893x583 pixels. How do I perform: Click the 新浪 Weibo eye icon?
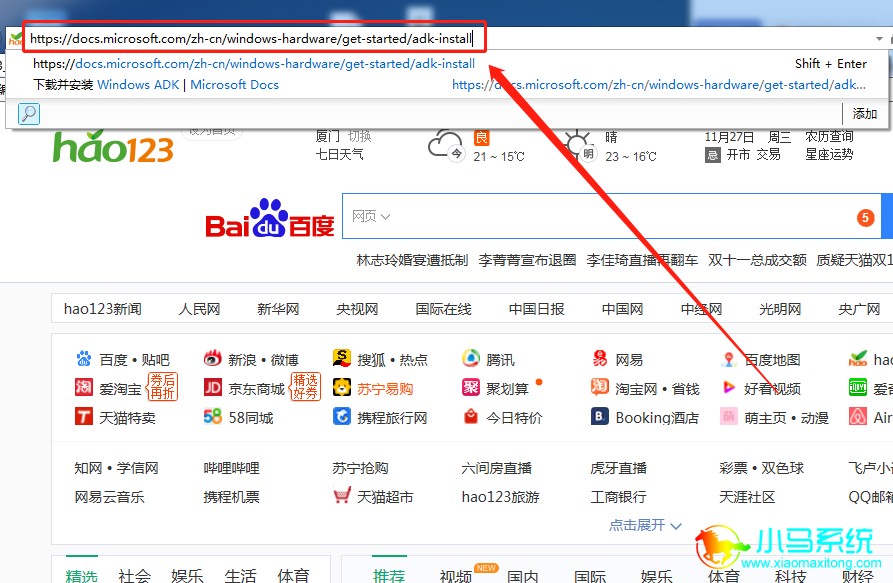tap(212, 359)
